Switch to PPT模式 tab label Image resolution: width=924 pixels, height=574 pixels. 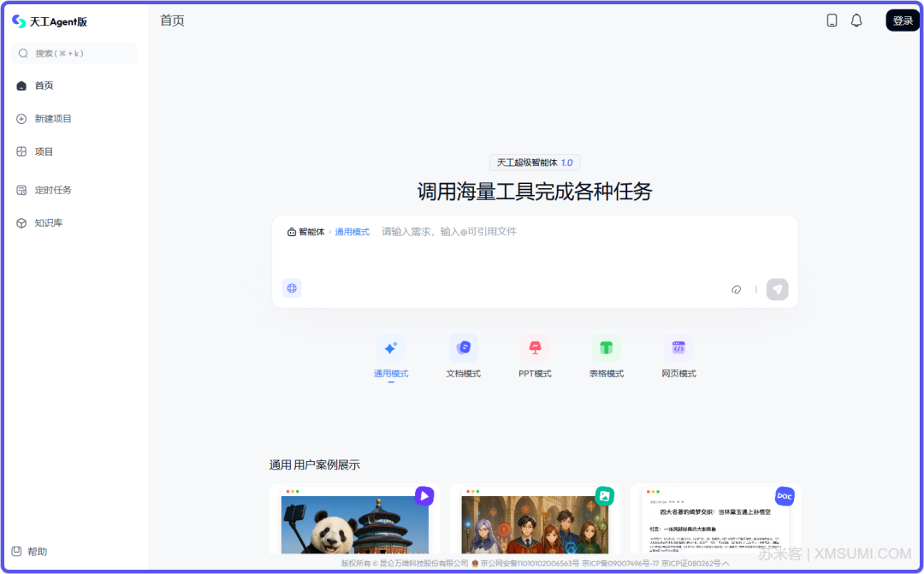coord(535,374)
